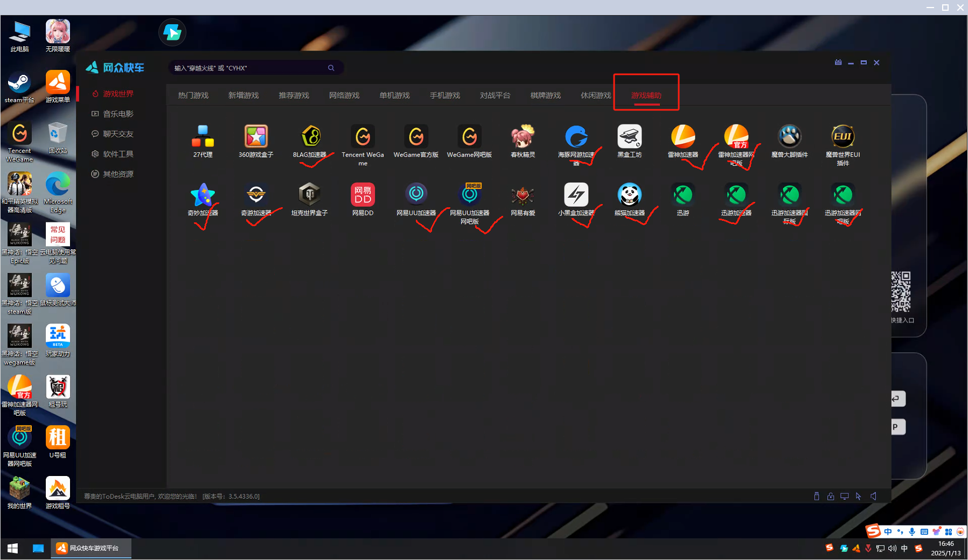Select the 休闲游戏 tab
The width and height of the screenshot is (968, 560).
point(596,95)
